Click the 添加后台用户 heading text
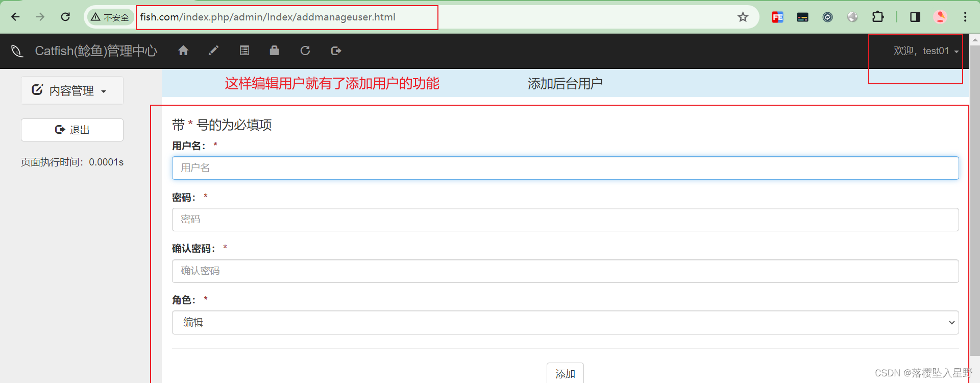Viewport: 980px width, 383px height. click(x=565, y=83)
